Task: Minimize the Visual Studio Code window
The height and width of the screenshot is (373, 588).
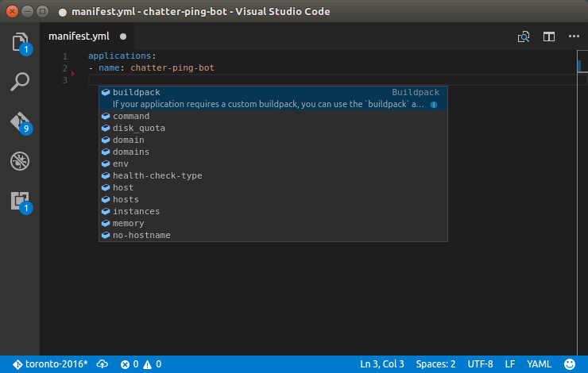Action: pos(27,12)
